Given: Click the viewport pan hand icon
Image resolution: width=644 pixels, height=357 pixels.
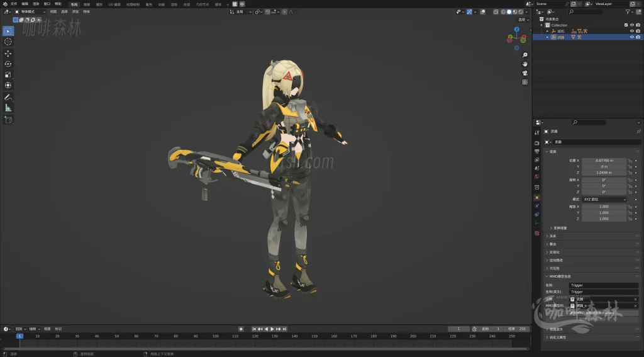Looking at the screenshot, I should pos(525,64).
